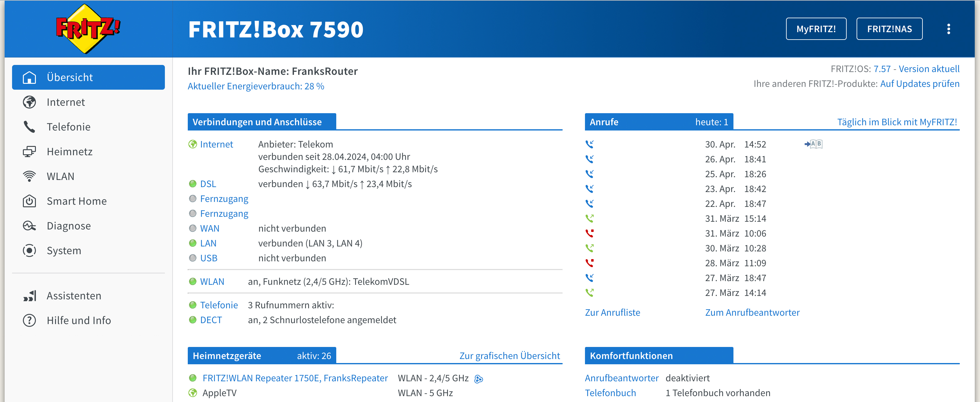This screenshot has height=402, width=980.
Task: Open the Telefonie link in Verbindungen section
Action: (219, 305)
